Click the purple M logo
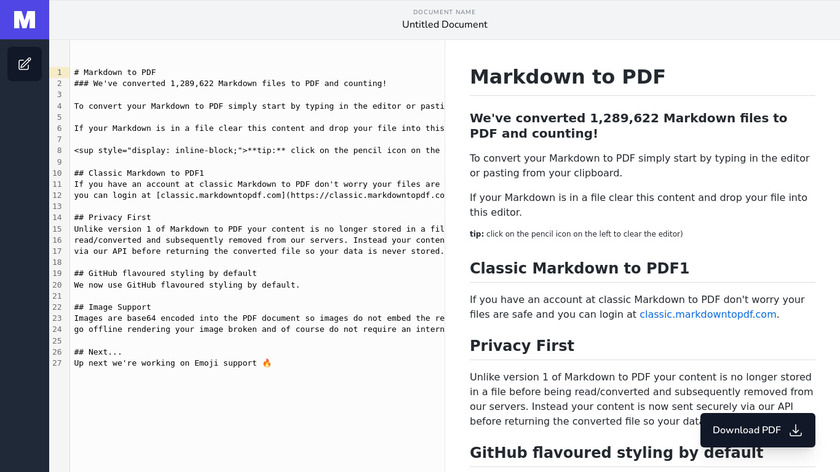This screenshot has height=472, width=840. 24,19
